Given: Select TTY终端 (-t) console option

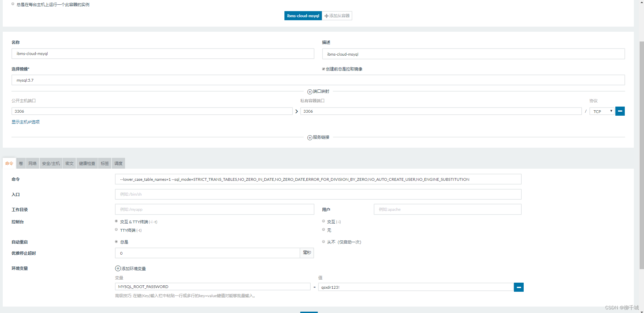Looking at the screenshot, I should click(116, 230).
